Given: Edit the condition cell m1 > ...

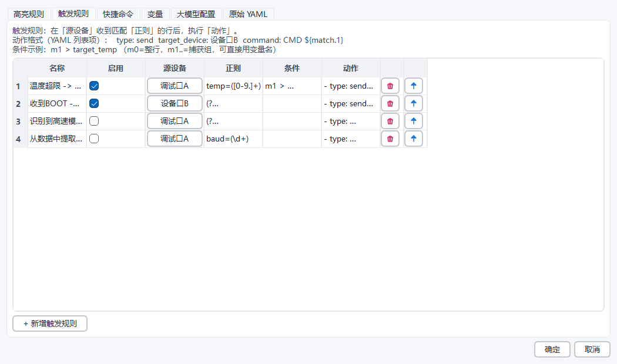Looking at the screenshot, I should (292, 86).
